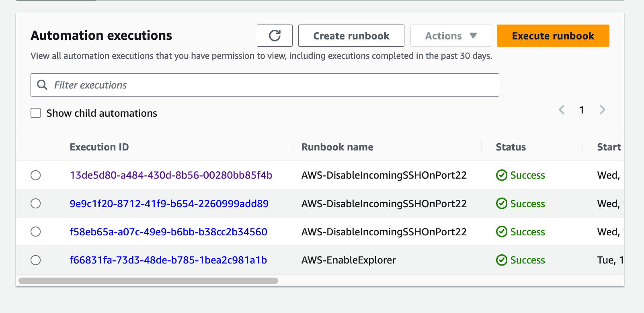Click Success status text in f66831fa row

point(527,260)
